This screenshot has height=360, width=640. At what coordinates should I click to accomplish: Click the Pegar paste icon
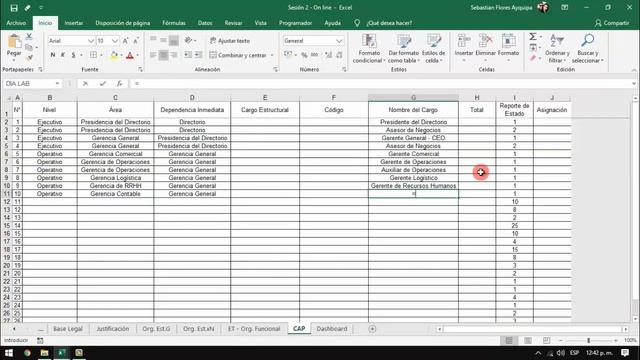tap(14, 42)
